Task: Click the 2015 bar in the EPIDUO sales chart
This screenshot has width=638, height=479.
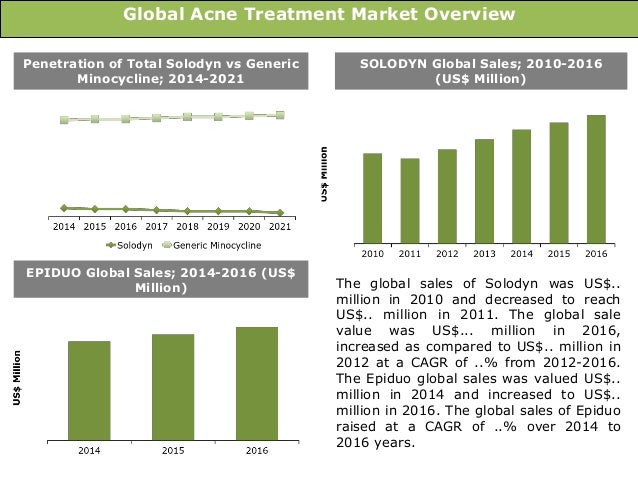Action: tap(173, 387)
